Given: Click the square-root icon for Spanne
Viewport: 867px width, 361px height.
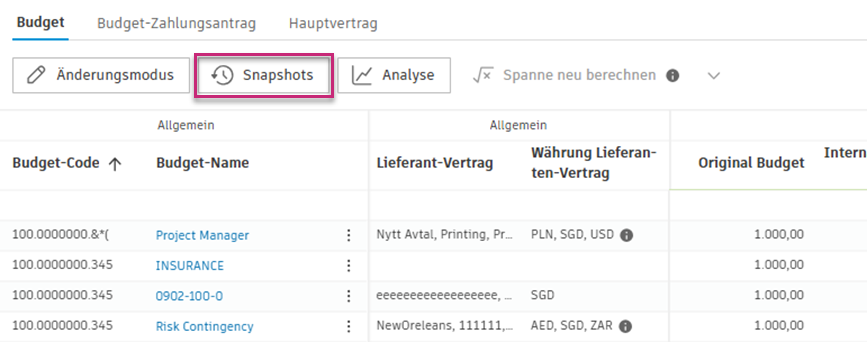Looking at the screenshot, I should point(483,75).
